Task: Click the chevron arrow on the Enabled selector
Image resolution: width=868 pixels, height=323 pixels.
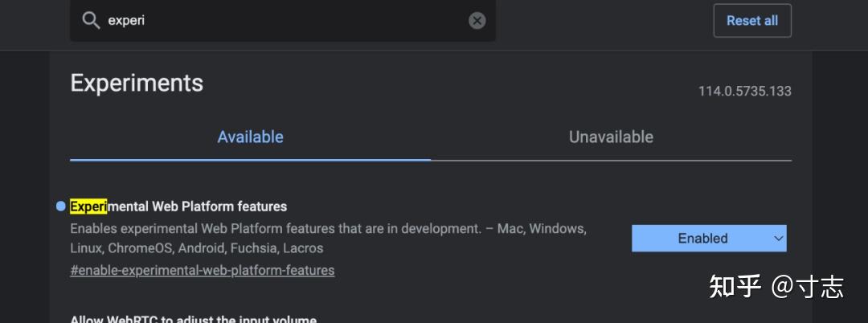Action: point(777,239)
